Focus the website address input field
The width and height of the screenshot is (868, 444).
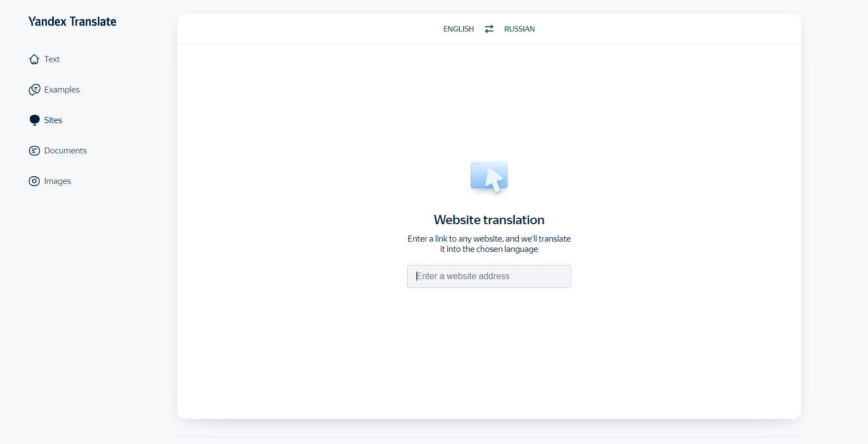pyautogui.click(x=489, y=276)
